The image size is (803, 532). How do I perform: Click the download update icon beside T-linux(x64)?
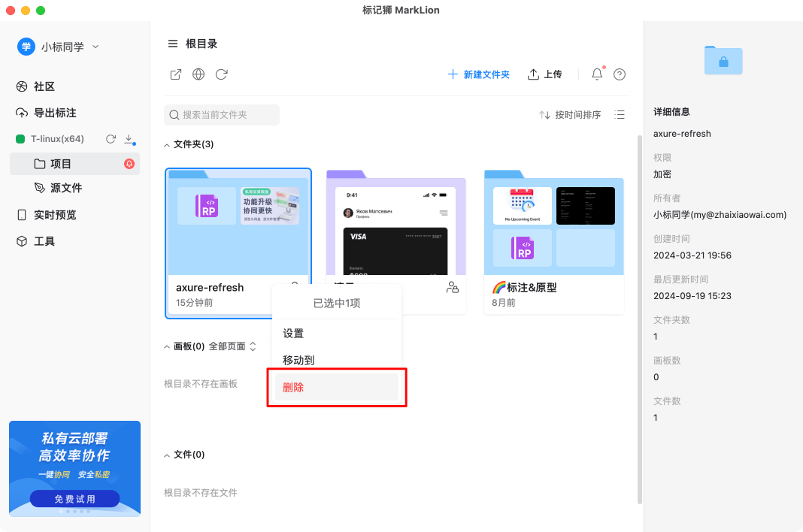[129, 139]
